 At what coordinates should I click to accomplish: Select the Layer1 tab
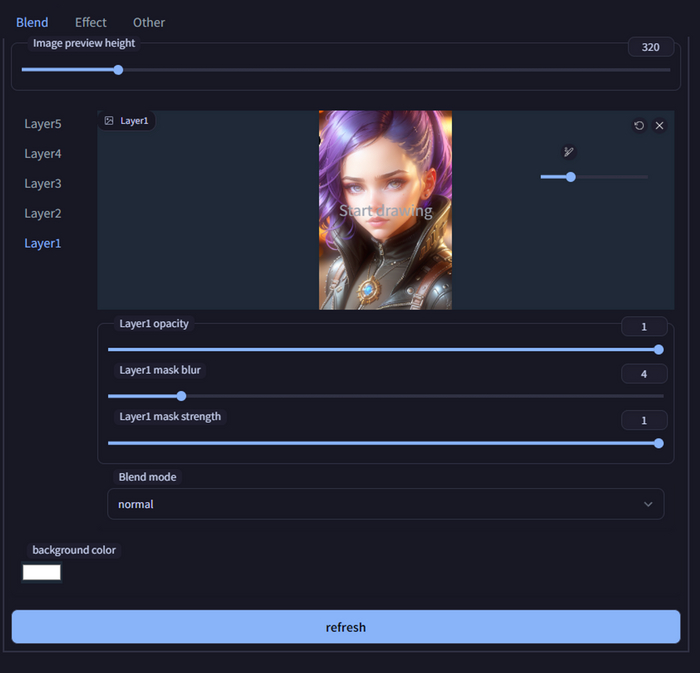pyautogui.click(x=43, y=243)
